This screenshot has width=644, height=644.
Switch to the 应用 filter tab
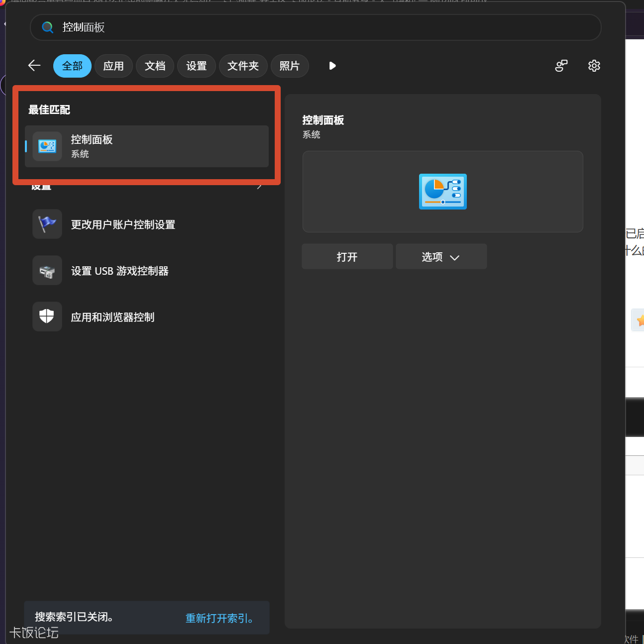113,66
